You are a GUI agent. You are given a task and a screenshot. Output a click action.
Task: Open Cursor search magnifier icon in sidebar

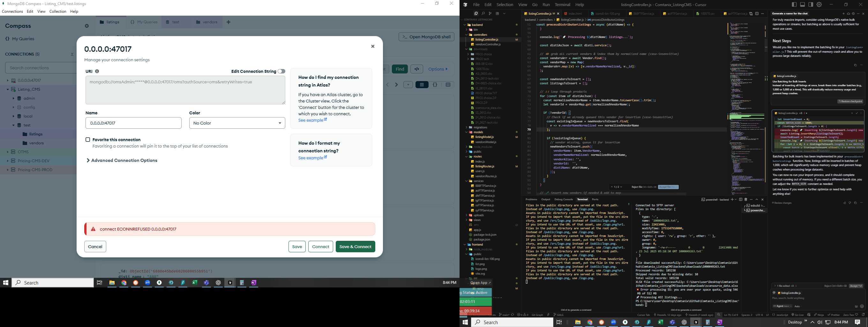pyautogui.click(x=483, y=13)
